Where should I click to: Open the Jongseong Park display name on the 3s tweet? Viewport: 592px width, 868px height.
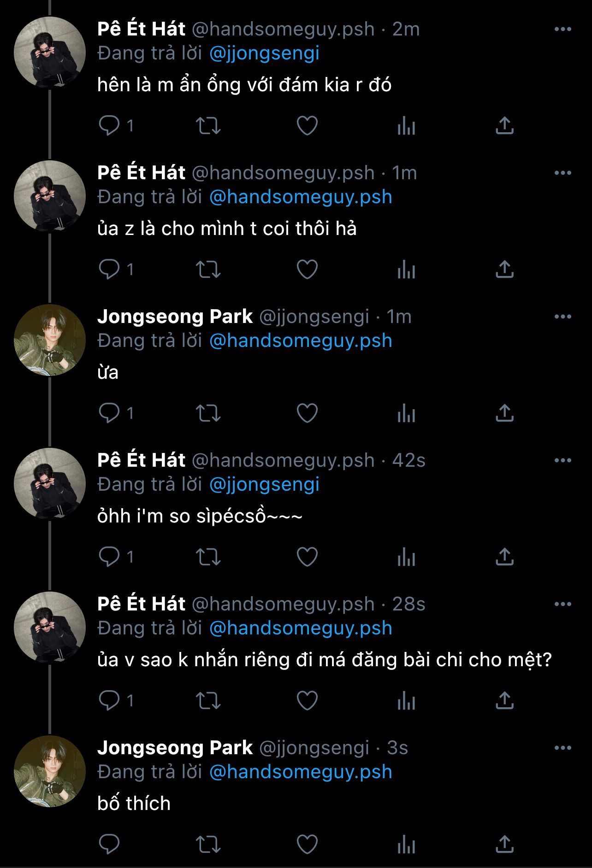(x=175, y=748)
